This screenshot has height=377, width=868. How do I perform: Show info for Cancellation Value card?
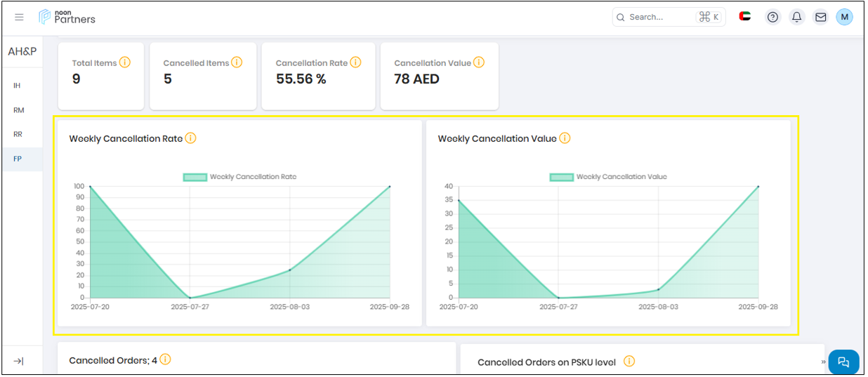pyautogui.click(x=479, y=62)
